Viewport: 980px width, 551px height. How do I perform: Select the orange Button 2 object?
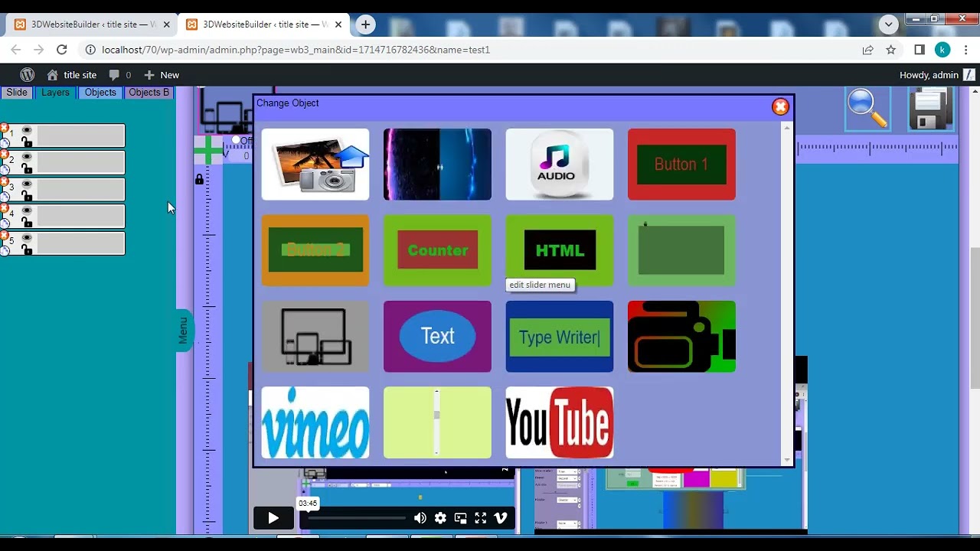315,250
